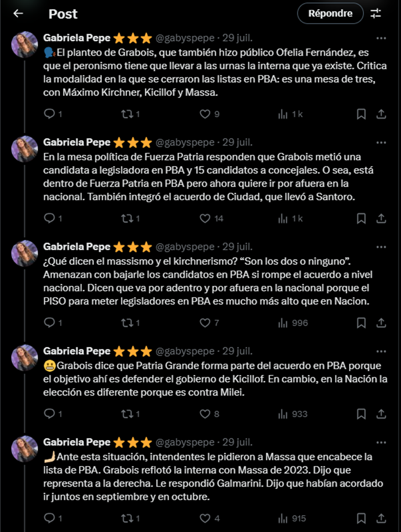The height and width of the screenshot is (532, 401).
Task: Reply to the post about Patria Grande
Action: (x=49, y=414)
